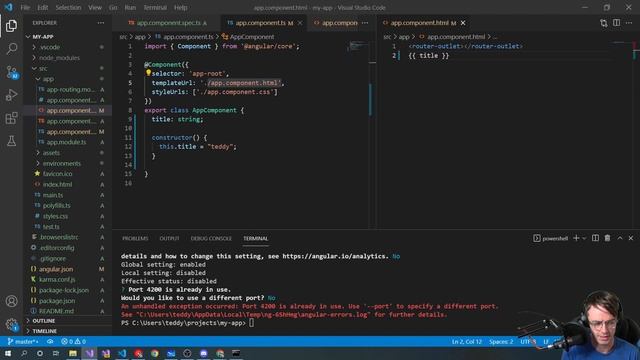Open more actions for right editor group

click(629, 23)
